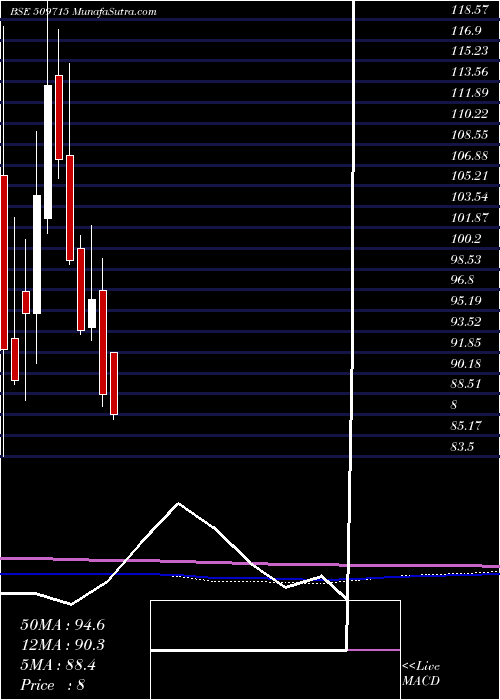The width and height of the screenshot is (500, 700).
Task: Select the 101.87 price axis label
Action: [x=469, y=217]
